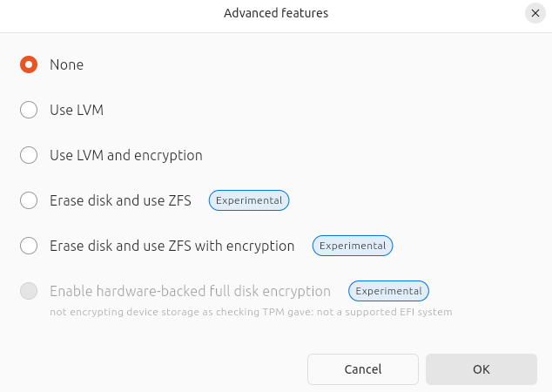Close the Advanced features dialog
This screenshot has width=552, height=392.
[535, 13]
